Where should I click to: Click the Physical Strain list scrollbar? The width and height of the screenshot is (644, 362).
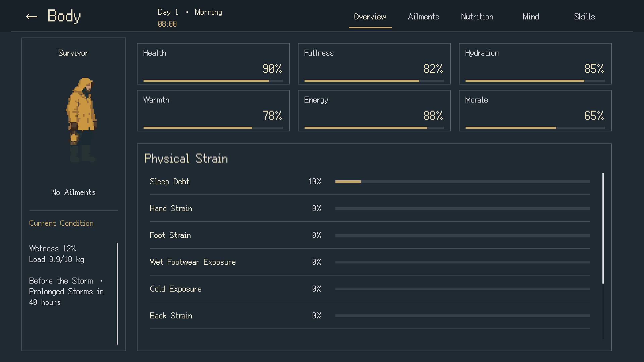click(603, 228)
